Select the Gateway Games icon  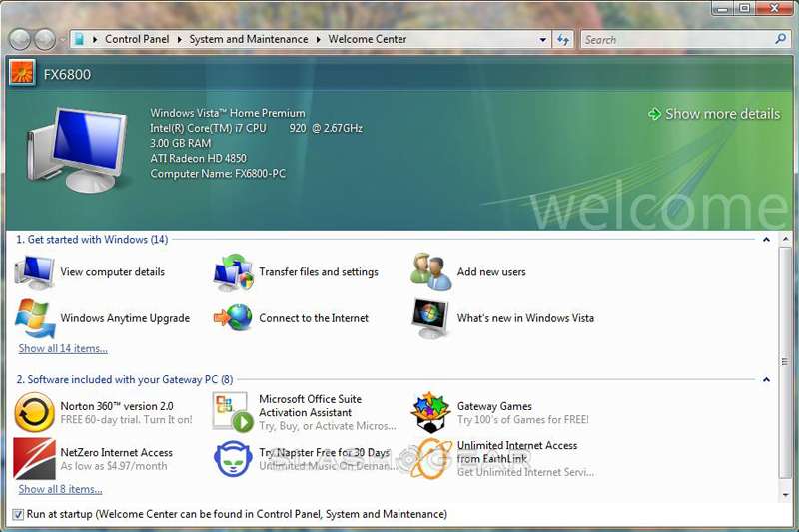tap(431, 412)
